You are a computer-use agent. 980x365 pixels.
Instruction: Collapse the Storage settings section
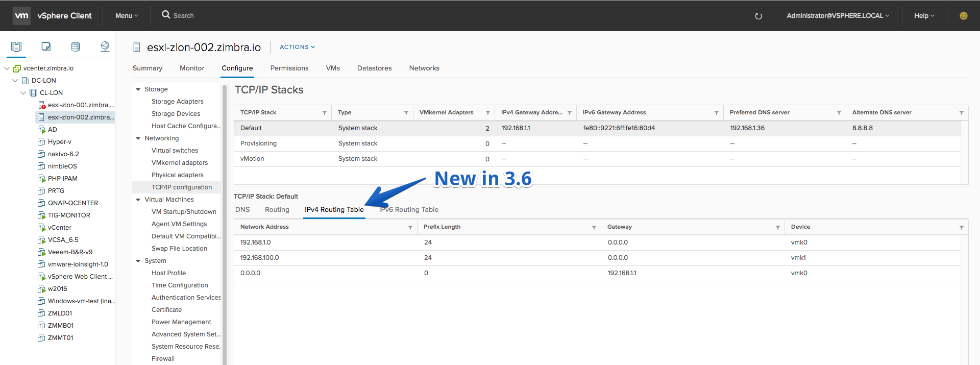coord(138,89)
